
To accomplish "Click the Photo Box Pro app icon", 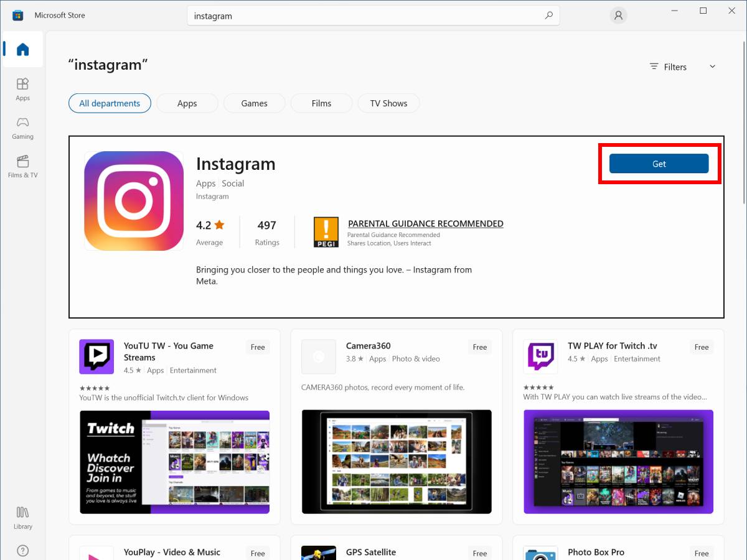I will pos(540,553).
